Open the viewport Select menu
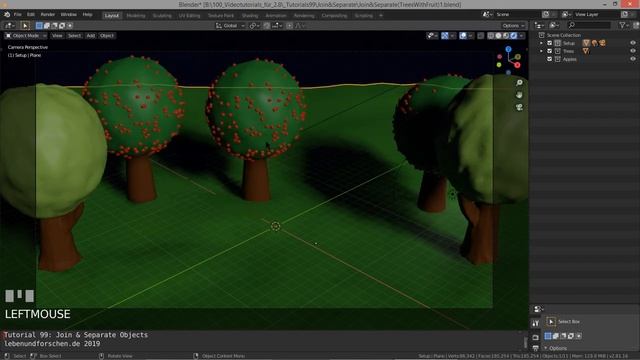This screenshot has width=640, height=360. point(74,36)
